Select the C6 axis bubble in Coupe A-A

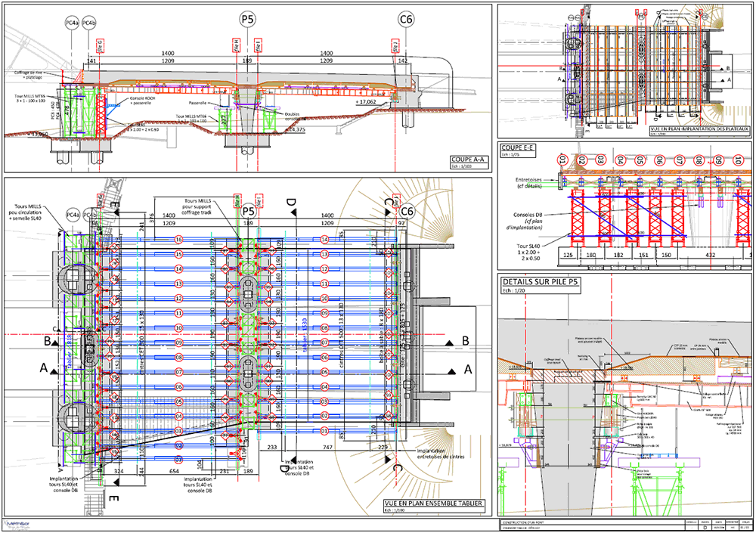[x=406, y=20]
